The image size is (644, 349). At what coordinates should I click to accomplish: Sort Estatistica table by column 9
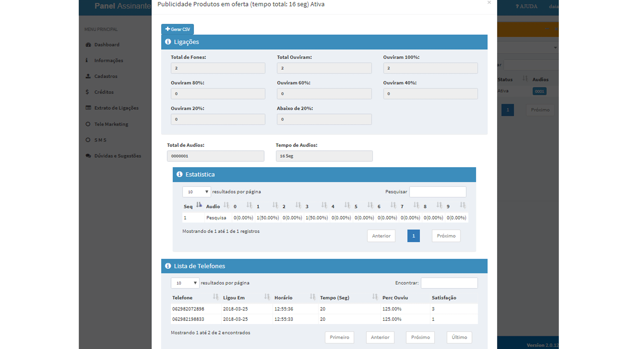coord(456,206)
